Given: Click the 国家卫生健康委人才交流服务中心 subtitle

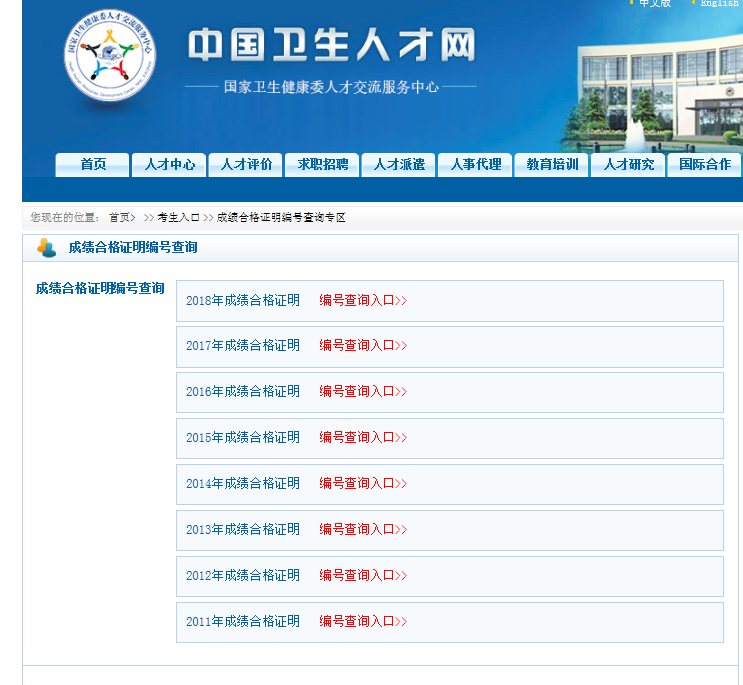Looking at the screenshot, I should pyautogui.click(x=331, y=87).
